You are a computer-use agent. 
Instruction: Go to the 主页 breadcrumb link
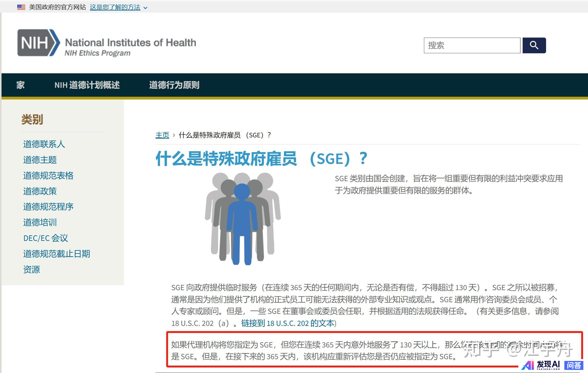162,135
